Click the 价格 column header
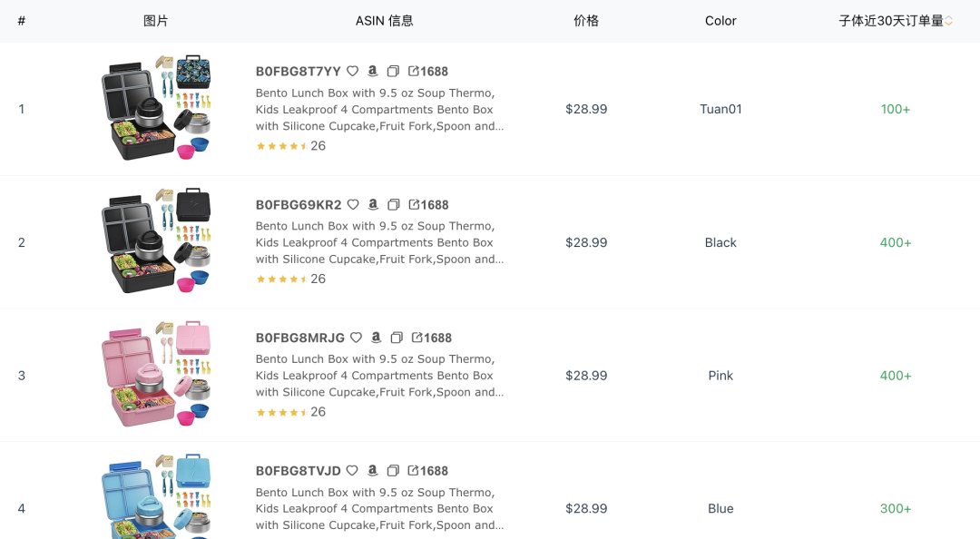The height and width of the screenshot is (539, 980). tap(586, 20)
